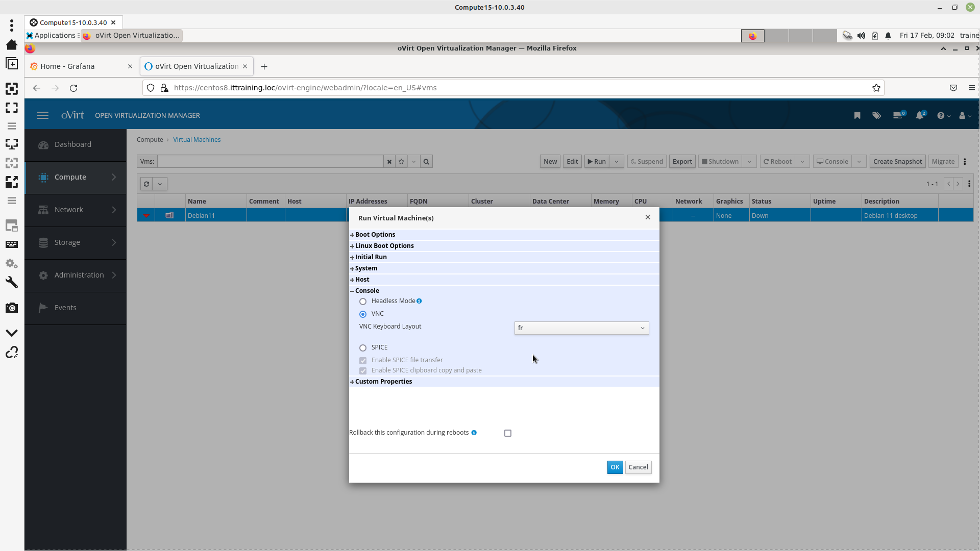
Task: Open the tasks list icon
Action: click(898, 116)
